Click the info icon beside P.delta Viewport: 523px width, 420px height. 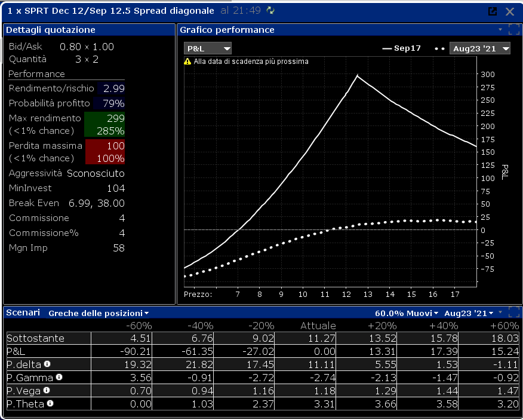click(47, 364)
